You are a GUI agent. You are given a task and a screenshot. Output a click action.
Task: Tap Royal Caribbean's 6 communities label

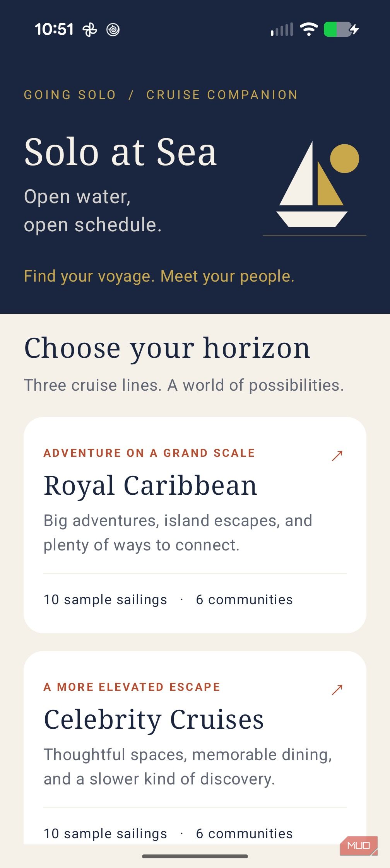[x=245, y=600]
